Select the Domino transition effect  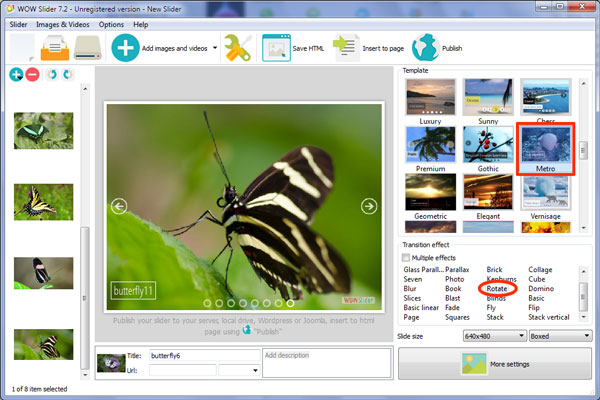[x=541, y=289]
